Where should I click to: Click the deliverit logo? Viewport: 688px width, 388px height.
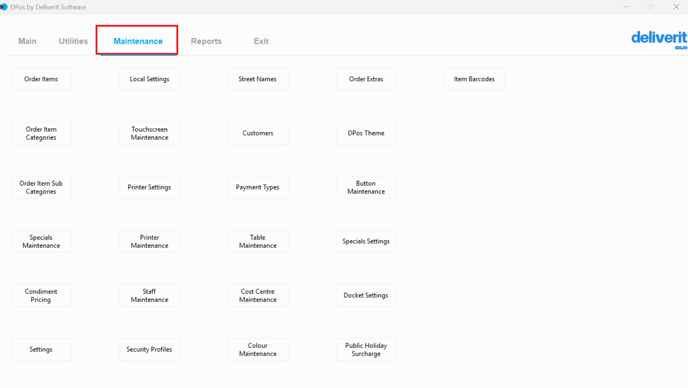click(x=659, y=40)
